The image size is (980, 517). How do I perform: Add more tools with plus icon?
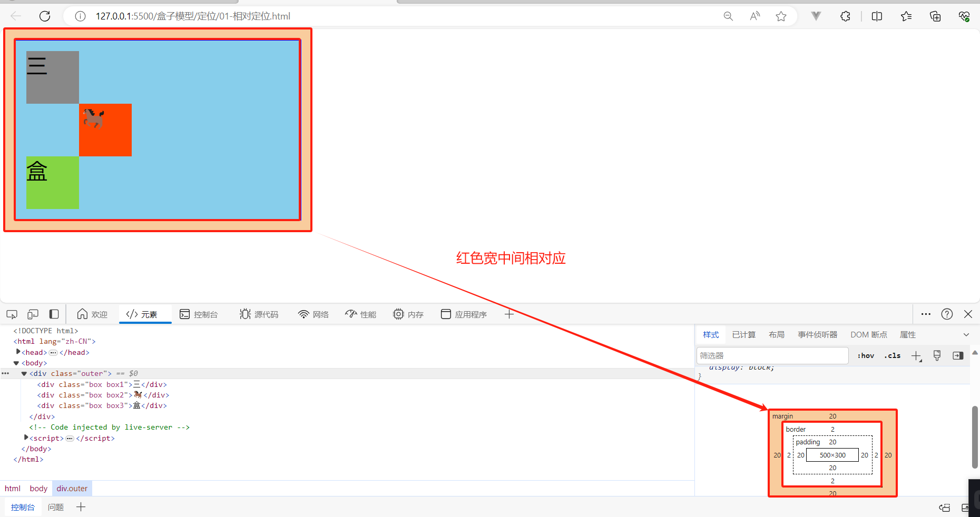509,314
